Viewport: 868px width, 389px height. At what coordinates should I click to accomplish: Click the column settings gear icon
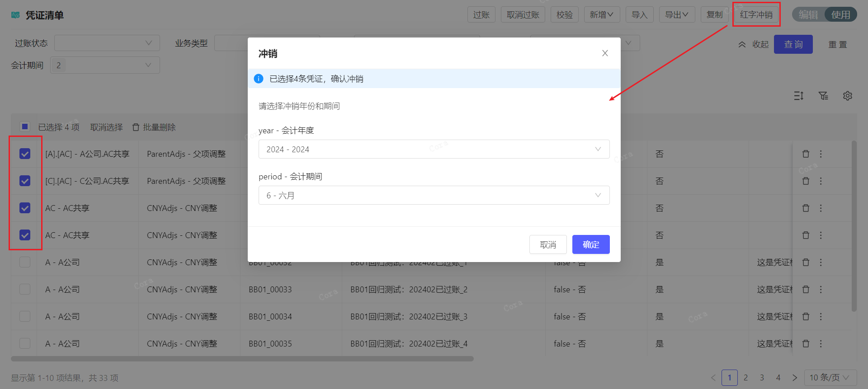pos(847,96)
